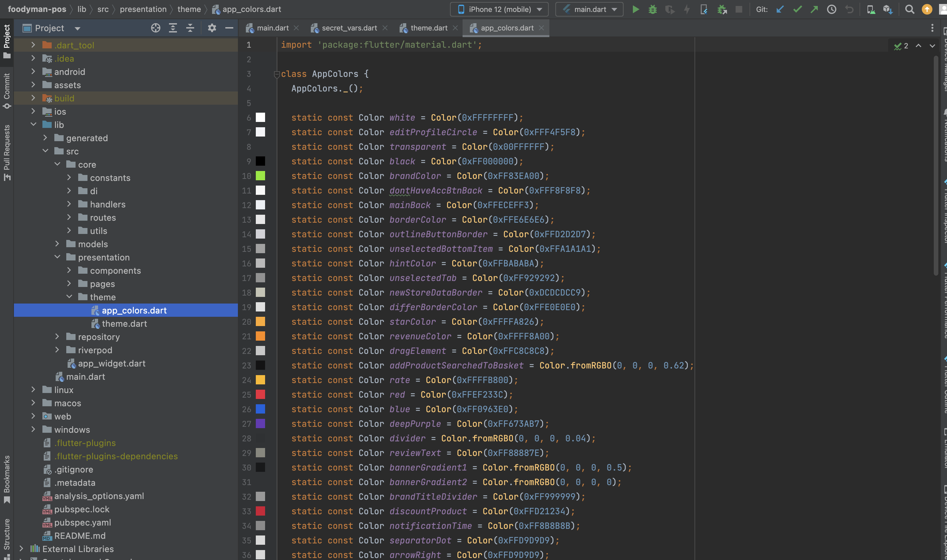
Task: Show Git history clock icon
Action: pyautogui.click(x=832, y=9)
